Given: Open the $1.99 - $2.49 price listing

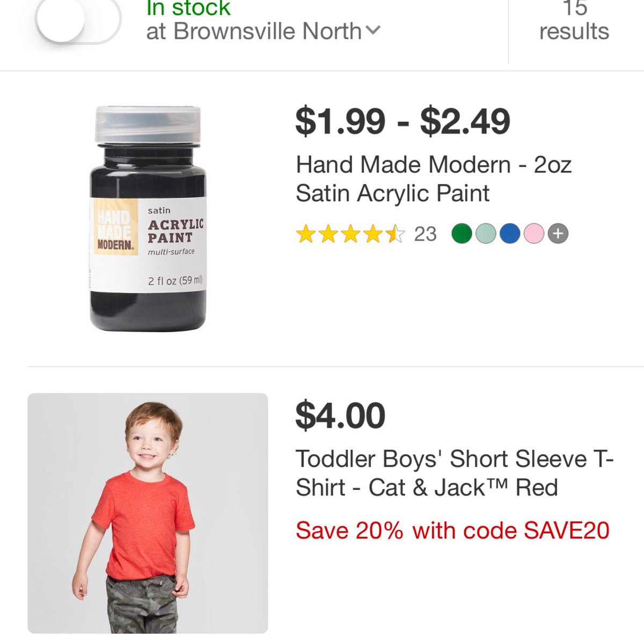Looking at the screenshot, I should tap(402, 121).
